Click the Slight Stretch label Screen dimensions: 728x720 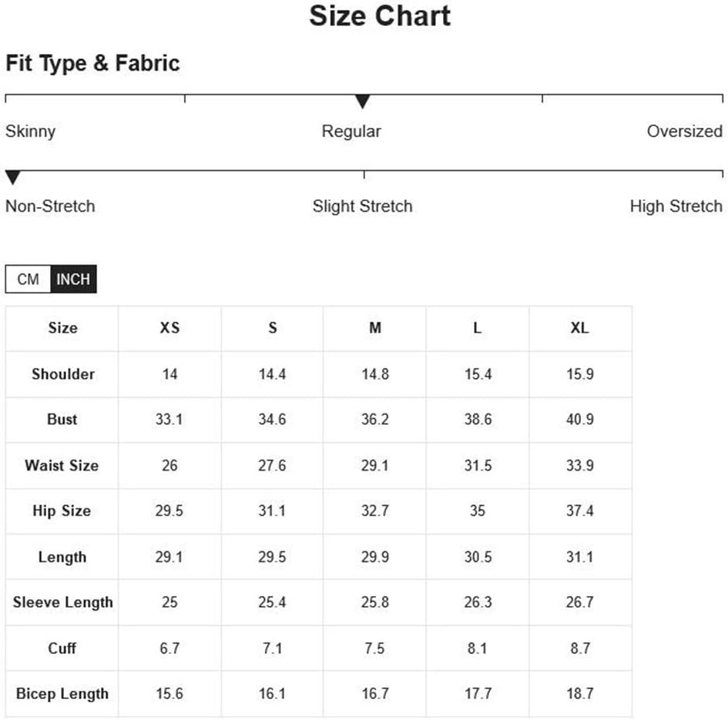[x=362, y=206]
